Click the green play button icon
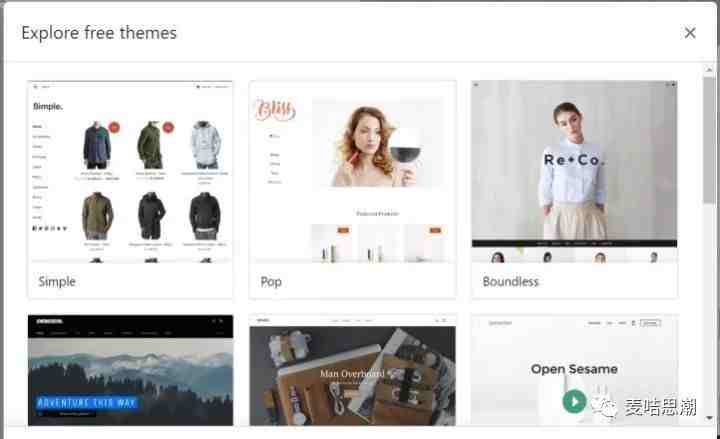 click(574, 402)
